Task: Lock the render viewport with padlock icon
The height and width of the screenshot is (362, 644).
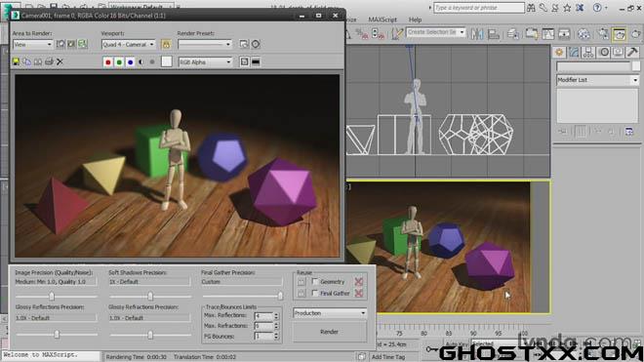Action: pyautogui.click(x=166, y=44)
